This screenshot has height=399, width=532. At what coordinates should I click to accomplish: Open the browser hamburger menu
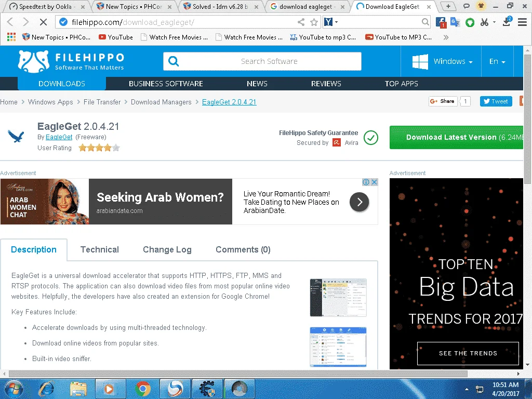[x=522, y=22]
